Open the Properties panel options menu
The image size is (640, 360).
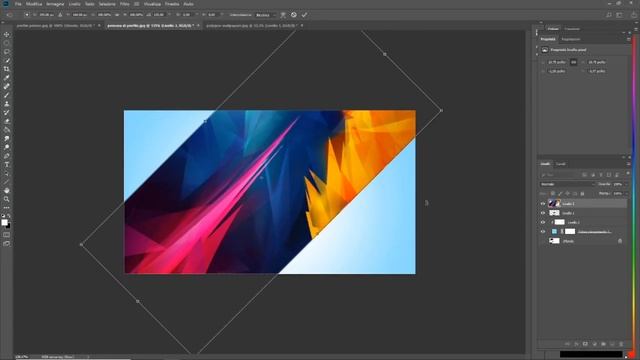click(x=629, y=39)
